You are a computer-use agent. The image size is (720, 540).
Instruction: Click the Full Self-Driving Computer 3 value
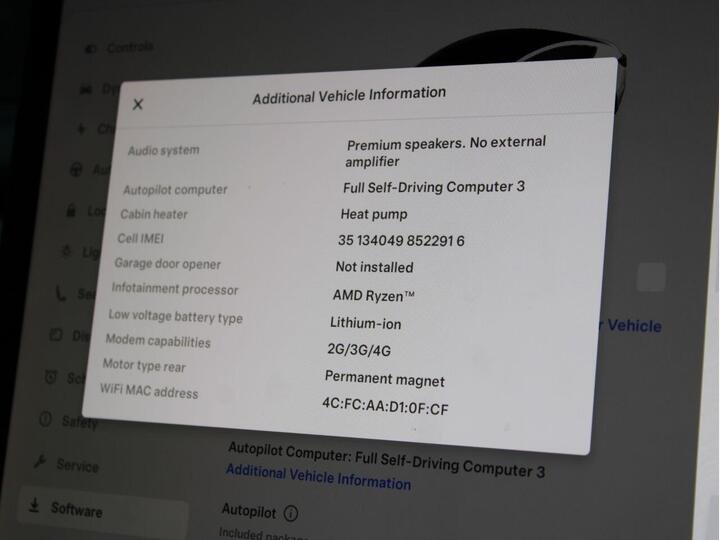pyautogui.click(x=434, y=187)
